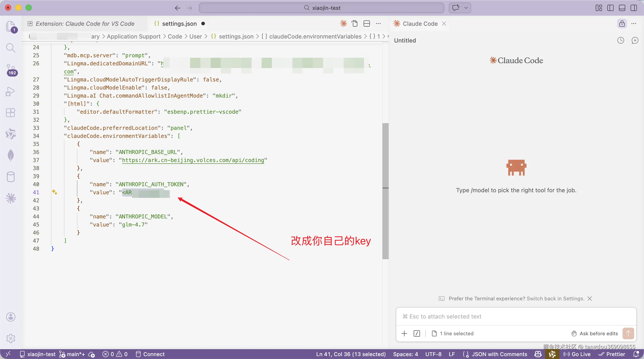The image size is (644, 359).
Task: Expand the chat dropdown arrow in the title bar
Action: pos(466,8)
